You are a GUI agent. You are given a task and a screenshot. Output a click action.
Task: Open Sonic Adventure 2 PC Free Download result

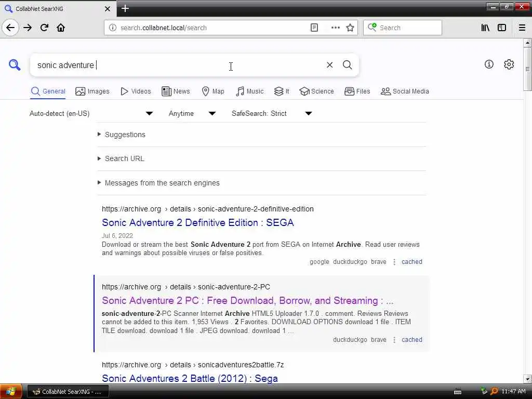point(248,301)
